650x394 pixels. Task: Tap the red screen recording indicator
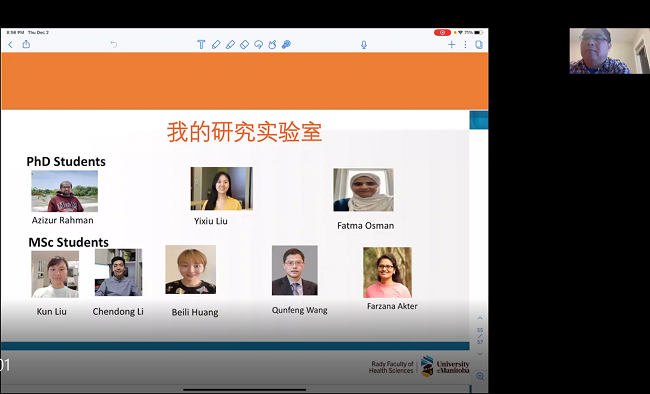click(442, 32)
